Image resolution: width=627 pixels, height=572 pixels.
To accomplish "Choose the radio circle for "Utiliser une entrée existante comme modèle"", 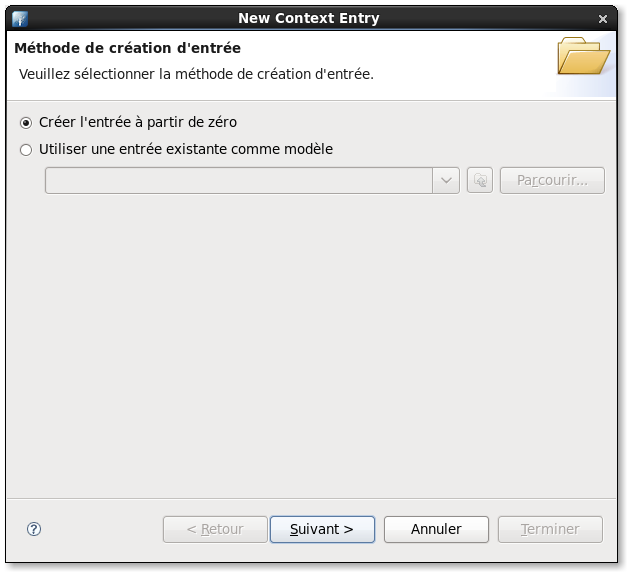I will 26,149.
